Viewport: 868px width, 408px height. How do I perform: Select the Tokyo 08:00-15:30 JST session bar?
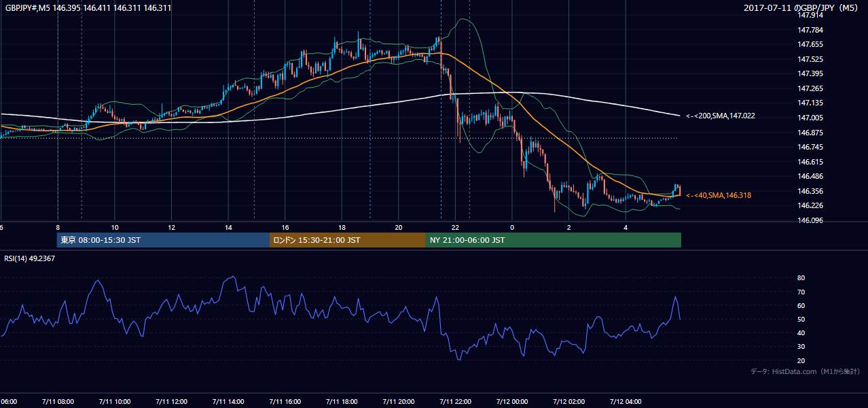pyautogui.click(x=163, y=240)
